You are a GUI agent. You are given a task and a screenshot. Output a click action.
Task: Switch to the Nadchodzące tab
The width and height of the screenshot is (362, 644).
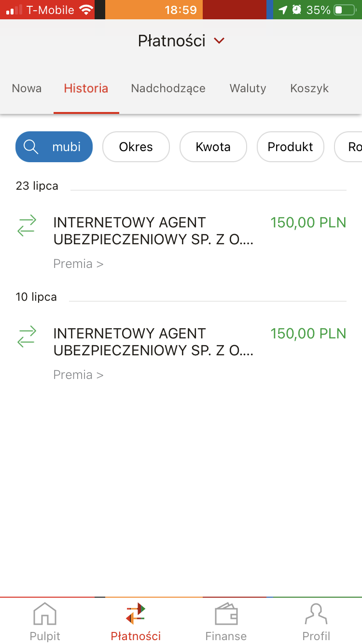coord(168,88)
